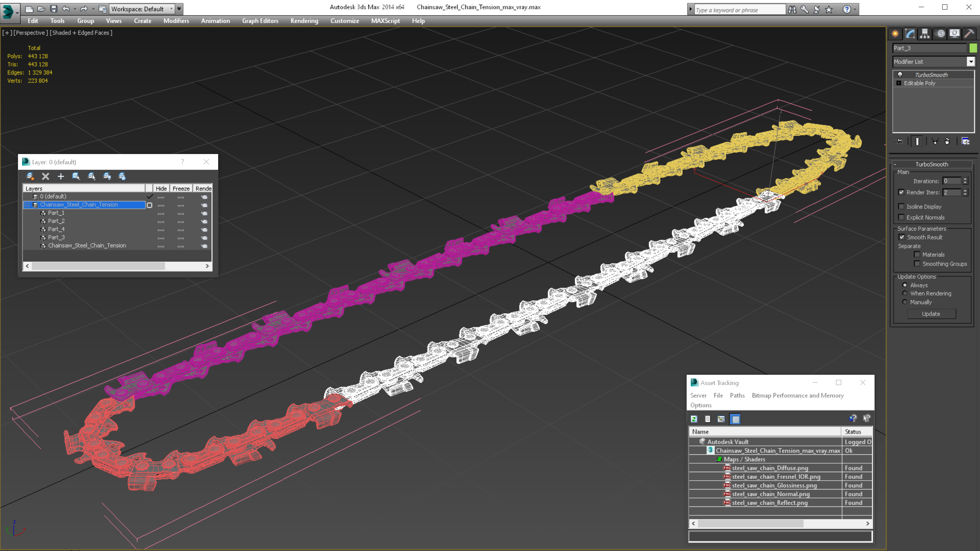The height and width of the screenshot is (551, 980).
Task: Toggle Show End Result icon
Action: tap(917, 141)
